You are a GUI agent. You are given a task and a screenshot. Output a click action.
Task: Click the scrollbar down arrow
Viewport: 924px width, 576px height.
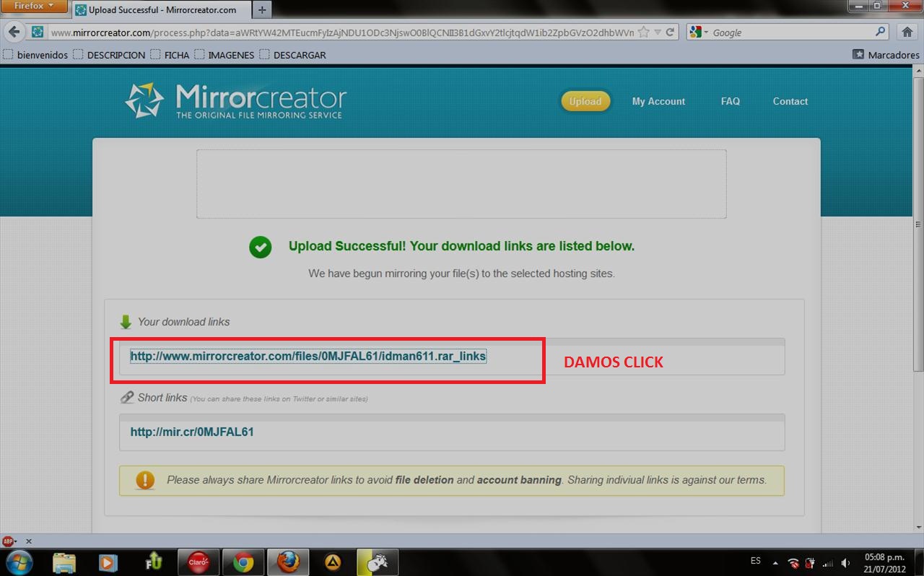(918, 528)
